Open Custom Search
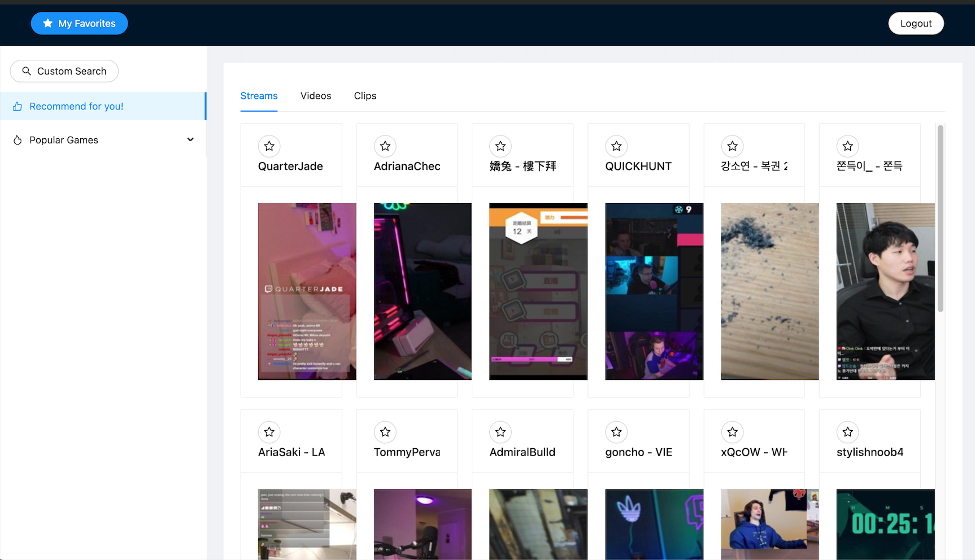Screen dimensions: 975x560 pyautogui.click(x=64, y=71)
